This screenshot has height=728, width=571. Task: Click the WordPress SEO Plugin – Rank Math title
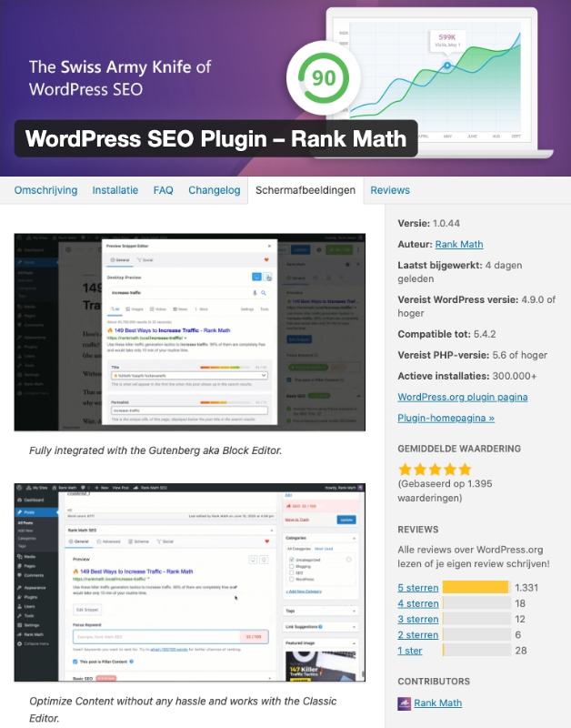click(215, 139)
